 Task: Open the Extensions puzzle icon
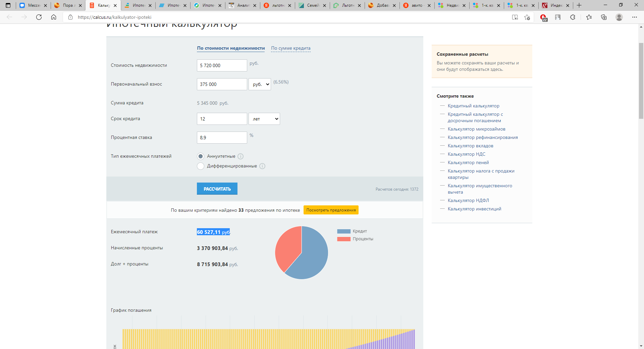tap(573, 17)
